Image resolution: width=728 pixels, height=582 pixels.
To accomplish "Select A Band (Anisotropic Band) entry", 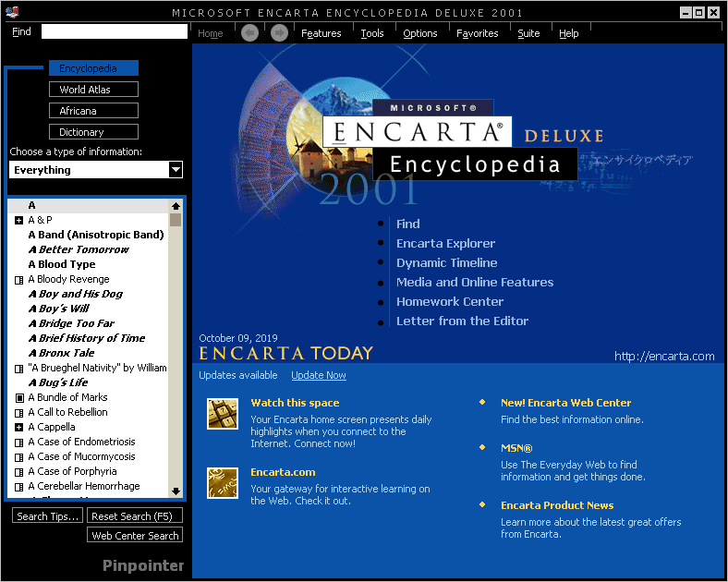I will tap(96, 235).
